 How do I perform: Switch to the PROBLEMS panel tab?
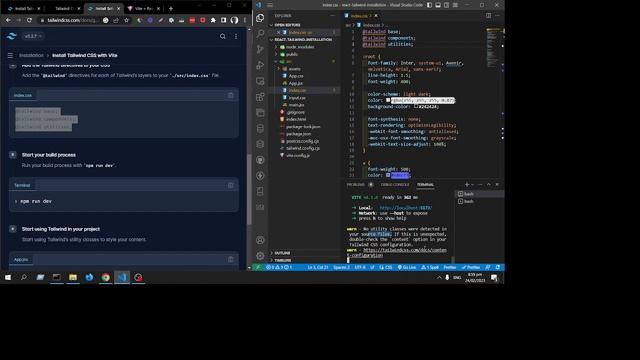point(356,184)
